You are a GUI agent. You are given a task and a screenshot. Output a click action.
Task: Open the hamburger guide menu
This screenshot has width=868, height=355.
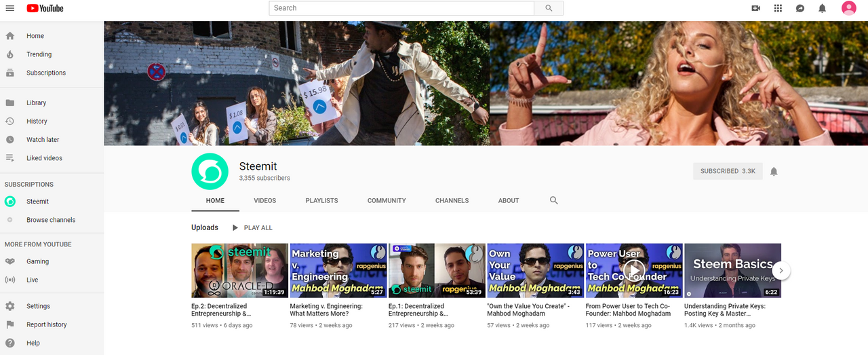(x=10, y=8)
